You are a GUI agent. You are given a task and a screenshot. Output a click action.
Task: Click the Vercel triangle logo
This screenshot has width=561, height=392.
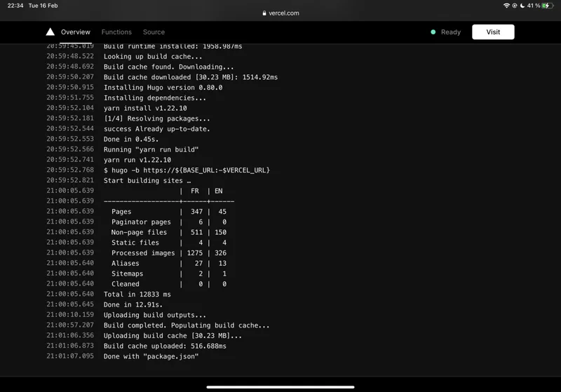pyautogui.click(x=50, y=32)
